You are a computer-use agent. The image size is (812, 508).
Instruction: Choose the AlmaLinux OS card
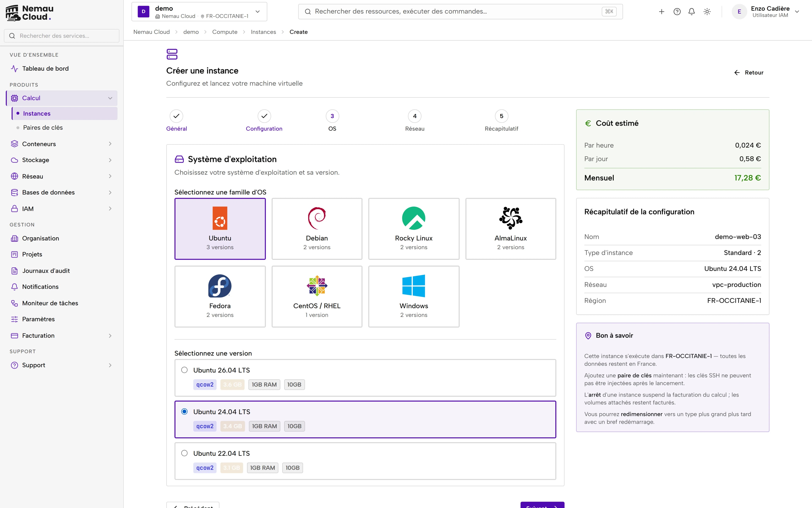pos(511,228)
